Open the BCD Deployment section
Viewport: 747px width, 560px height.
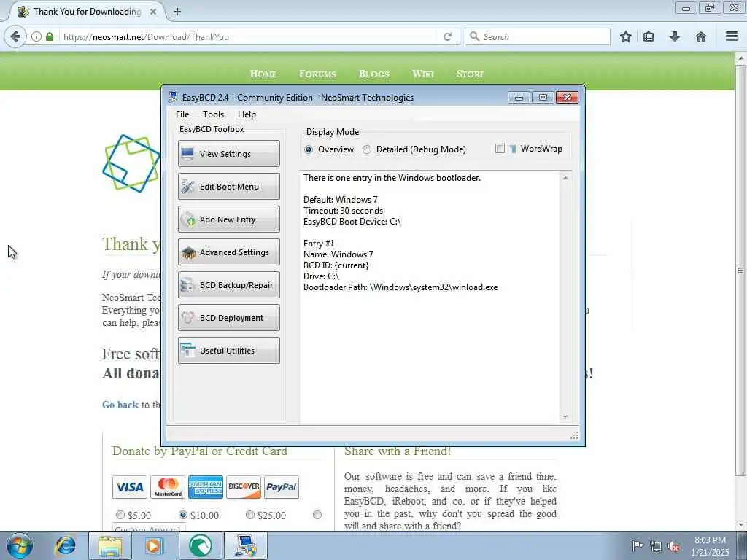point(228,318)
